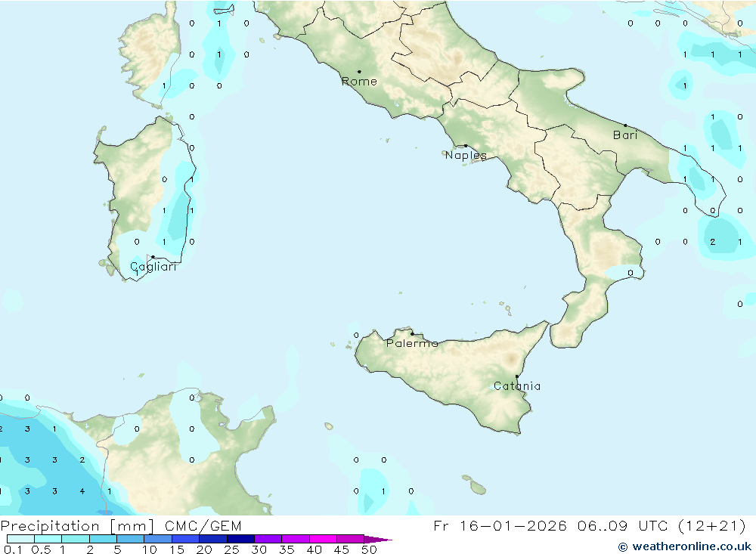Screen dimensions: 756x554
Task: Click the legend scale label 10
Action: [150, 549]
